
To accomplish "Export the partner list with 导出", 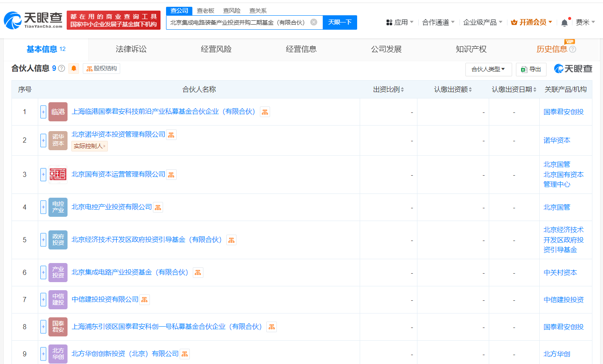I will (x=531, y=69).
